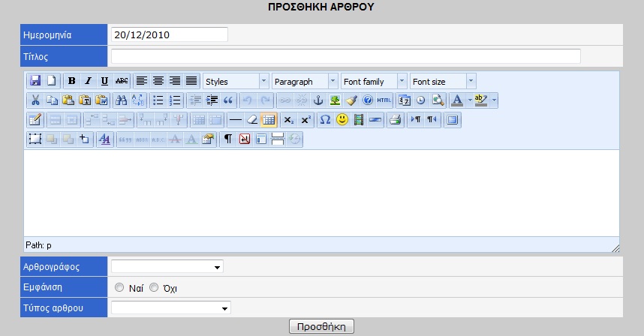Insert a numbered list
Screen dimensions: 644x336
coord(175,100)
